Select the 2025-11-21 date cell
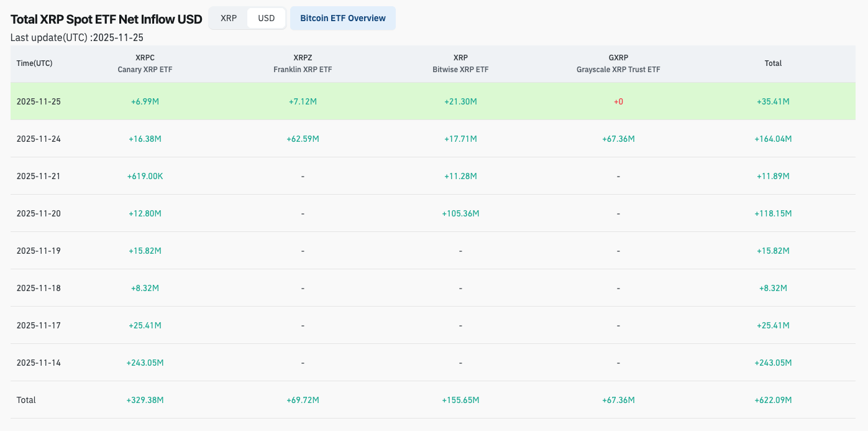868x431 pixels. (38, 176)
